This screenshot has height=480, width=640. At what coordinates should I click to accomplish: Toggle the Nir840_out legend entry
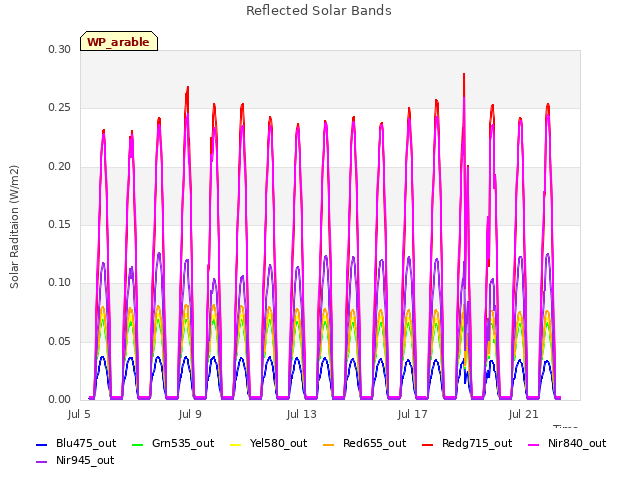(567, 443)
